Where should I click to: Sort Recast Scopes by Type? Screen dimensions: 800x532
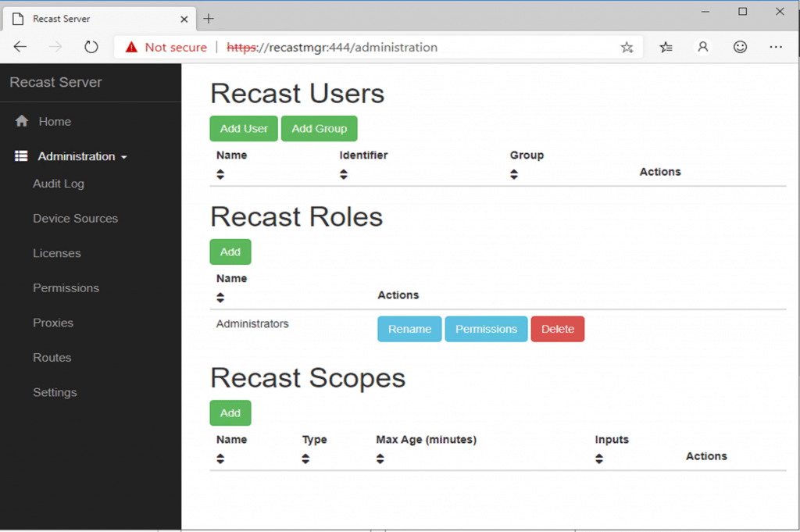[x=305, y=459]
